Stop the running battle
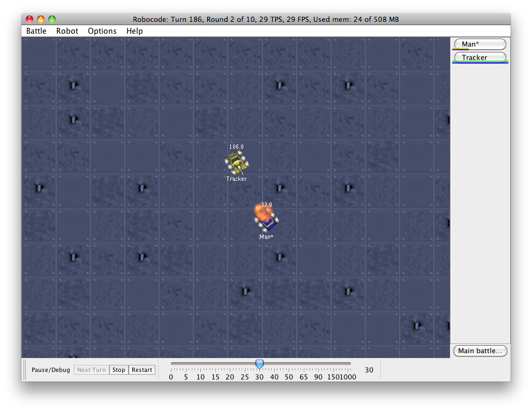 119,370
